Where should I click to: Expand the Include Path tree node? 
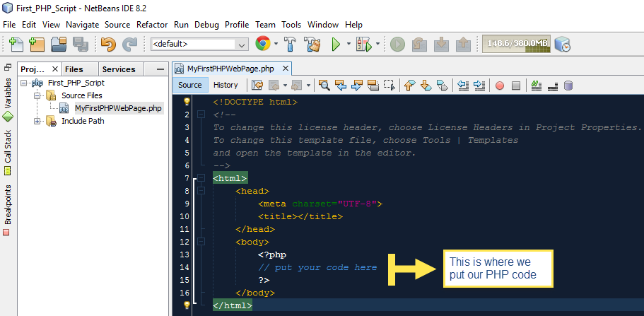pyautogui.click(x=37, y=121)
